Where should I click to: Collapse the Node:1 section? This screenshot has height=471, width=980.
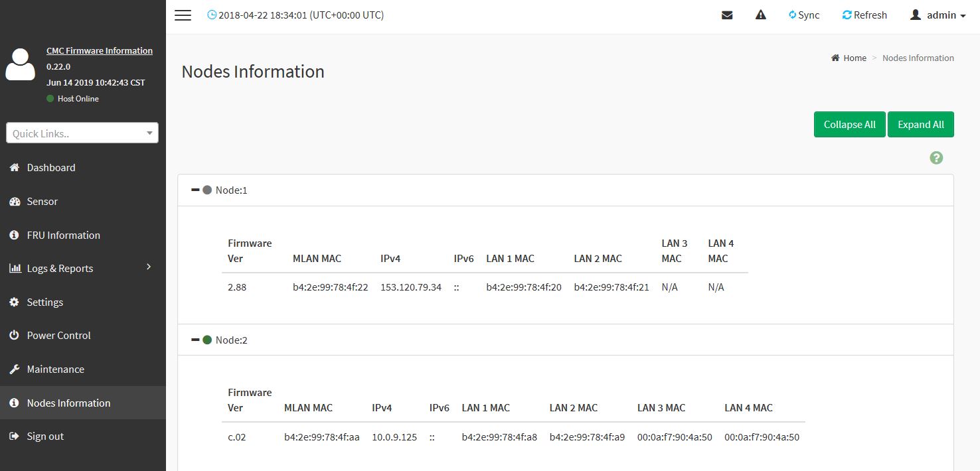tap(195, 190)
